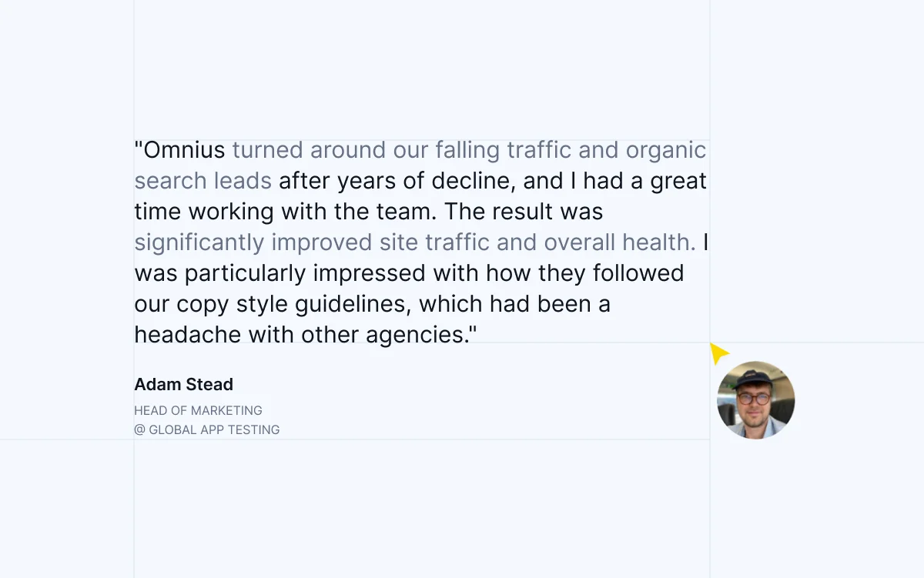Click the @ GLOBAL APP TESTING company label
The width and height of the screenshot is (924, 578).
tap(206, 429)
